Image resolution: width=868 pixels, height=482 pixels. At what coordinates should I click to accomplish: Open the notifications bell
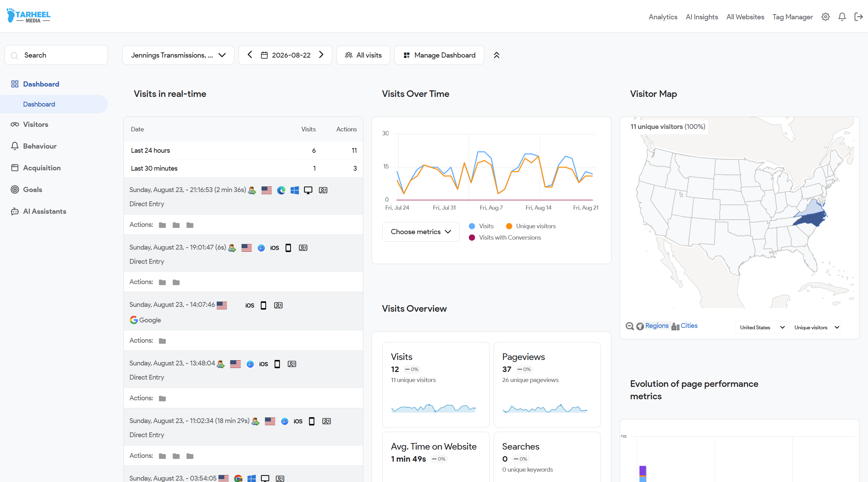tap(842, 17)
